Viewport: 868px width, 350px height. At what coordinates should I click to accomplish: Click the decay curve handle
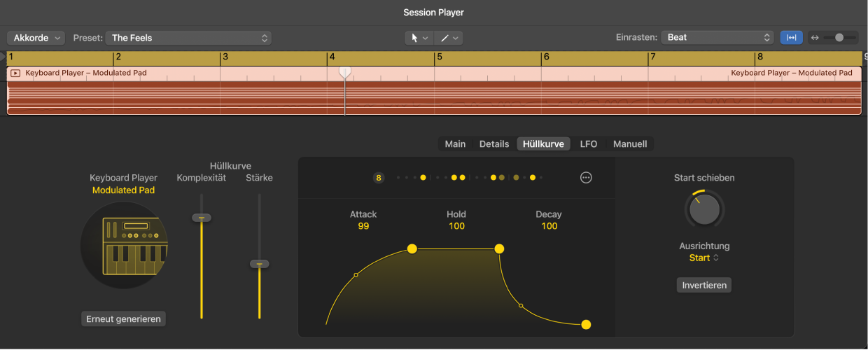(520, 305)
